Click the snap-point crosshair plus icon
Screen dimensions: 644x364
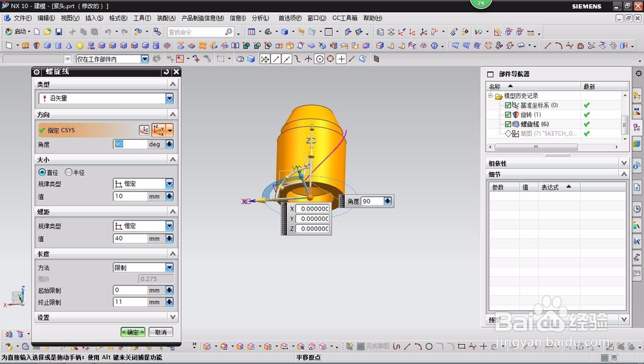(x=341, y=59)
